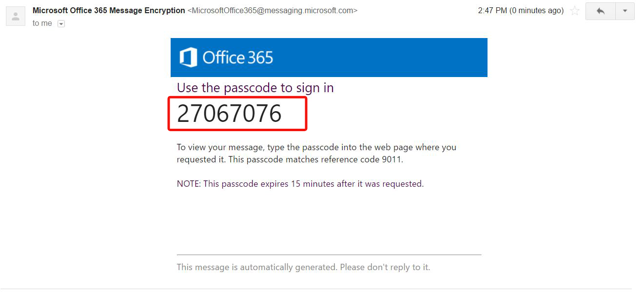Click the 2:47 PM timestamp
The width and height of the screenshot is (644, 294).
coord(521,10)
